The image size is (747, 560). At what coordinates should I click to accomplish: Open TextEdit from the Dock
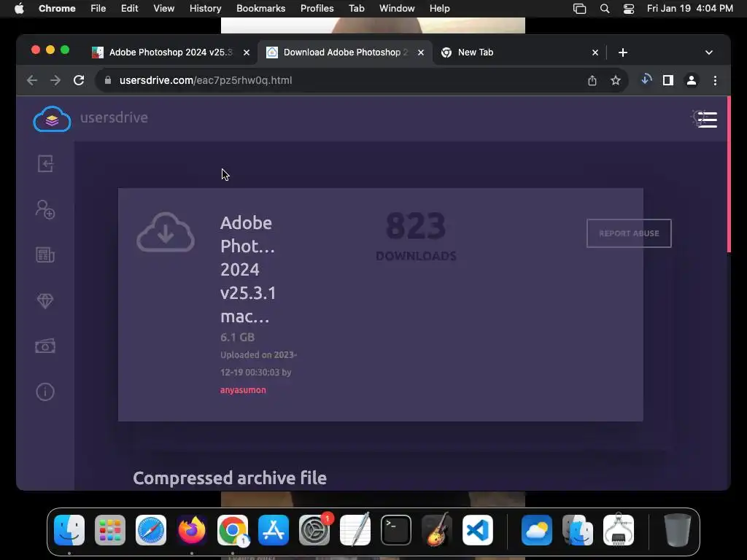click(x=355, y=530)
